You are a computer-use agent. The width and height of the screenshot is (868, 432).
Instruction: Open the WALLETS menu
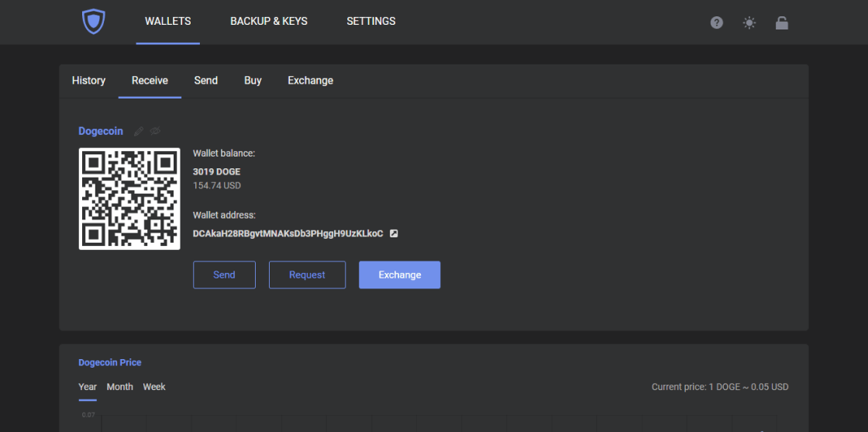167,22
